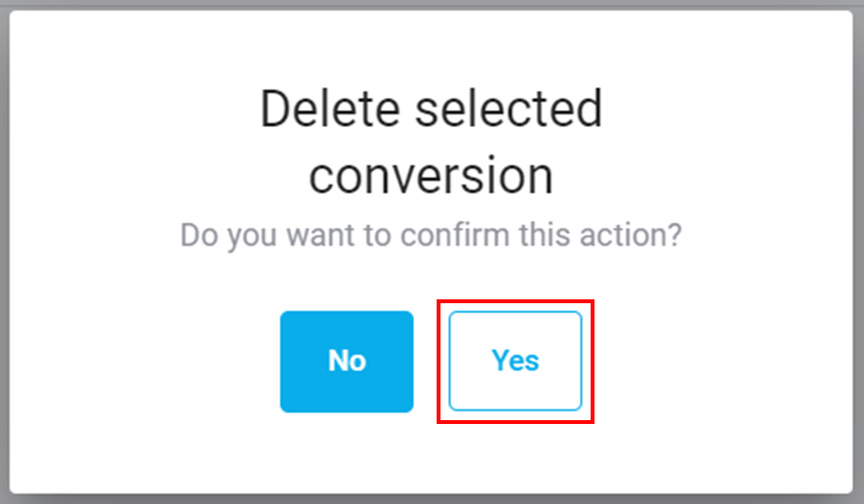864x504 pixels.
Task: Click the Delete selected conversion title text
Action: coord(431,140)
